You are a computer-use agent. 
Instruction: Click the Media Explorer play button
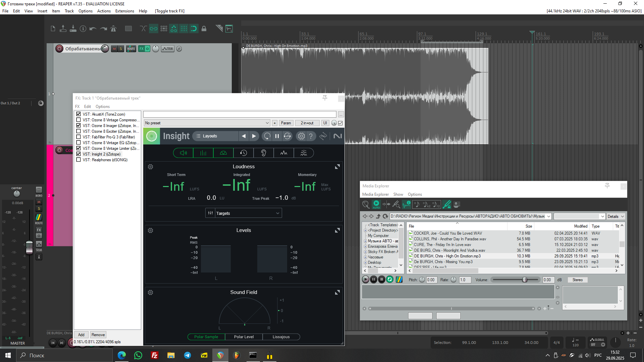[366, 280]
